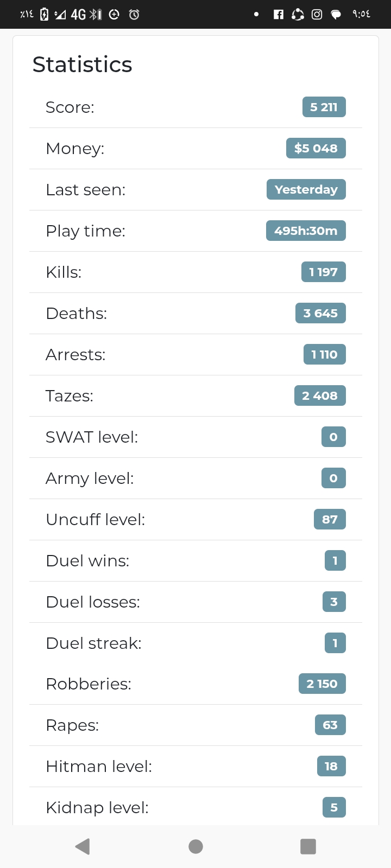Tap the Deaths count 3 645 badge

pyautogui.click(x=320, y=313)
